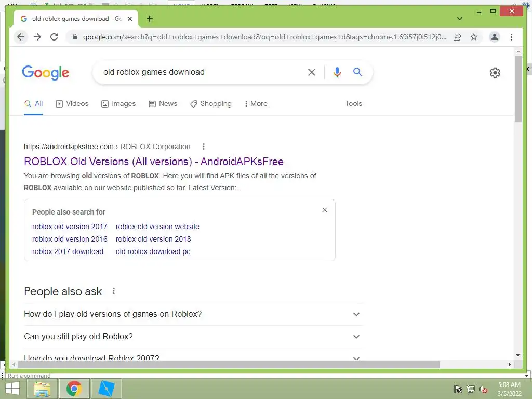Viewport: 532px width, 399px height.
Task: Search for roblox old version 2017
Action: [x=70, y=227]
